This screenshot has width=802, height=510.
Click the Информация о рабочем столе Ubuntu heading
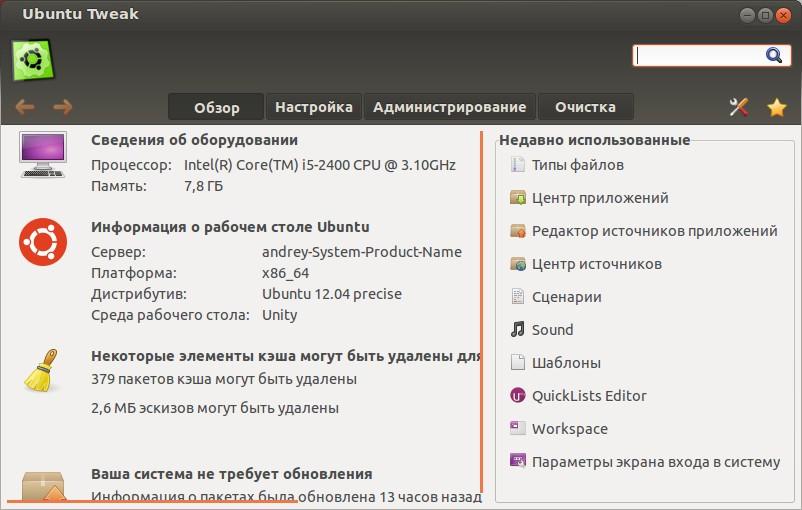click(x=230, y=227)
